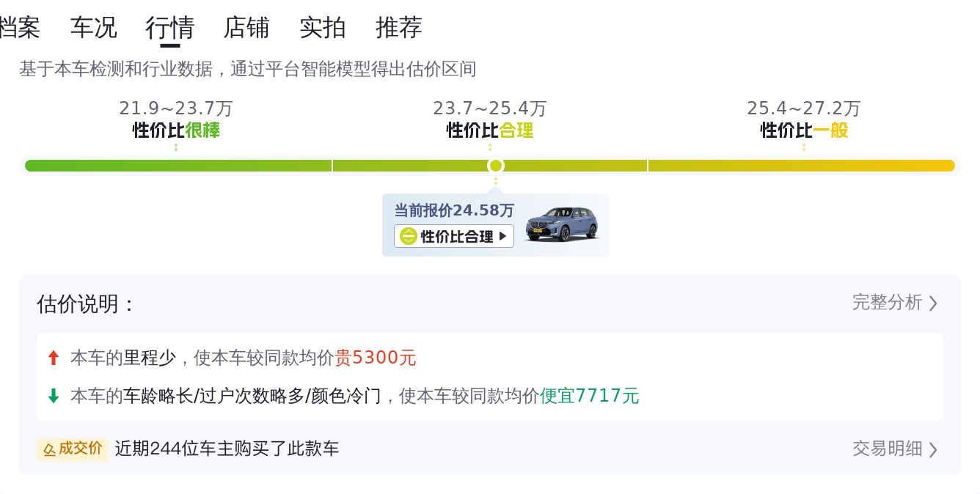Click the 成交价 tag icon
The height and width of the screenshot is (494, 980).
pos(73,449)
